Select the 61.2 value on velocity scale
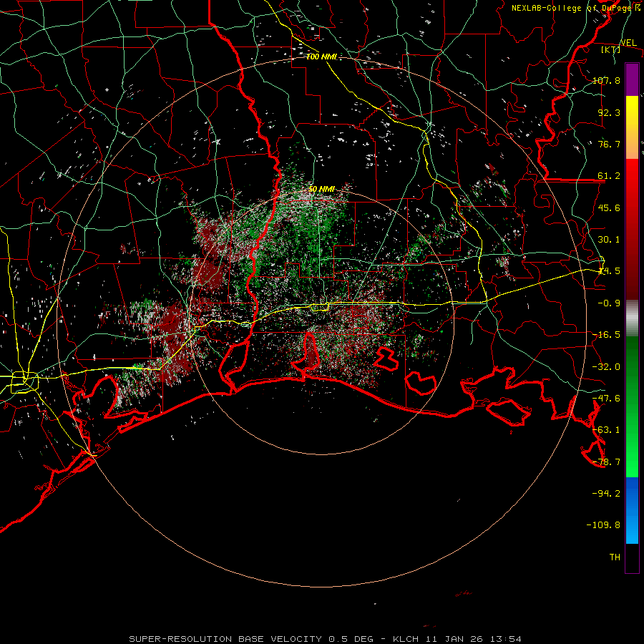644x644 pixels. click(x=609, y=176)
